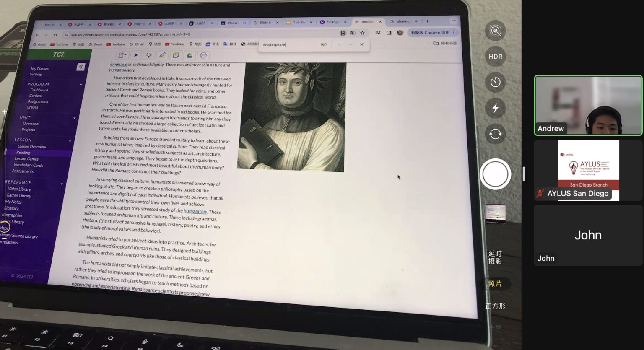Switch to the Classw tab

[233, 23]
